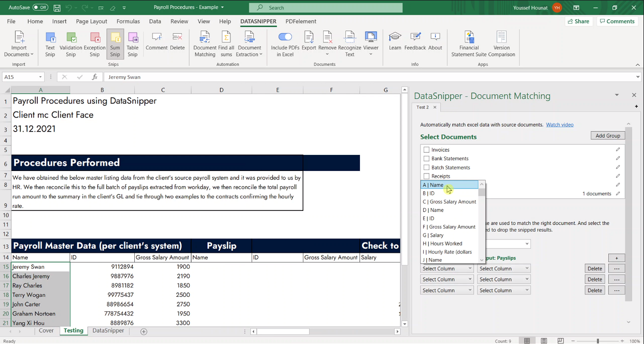Viewport: 644px width, 344px height.
Task: Open the File menu
Action: coord(11,21)
